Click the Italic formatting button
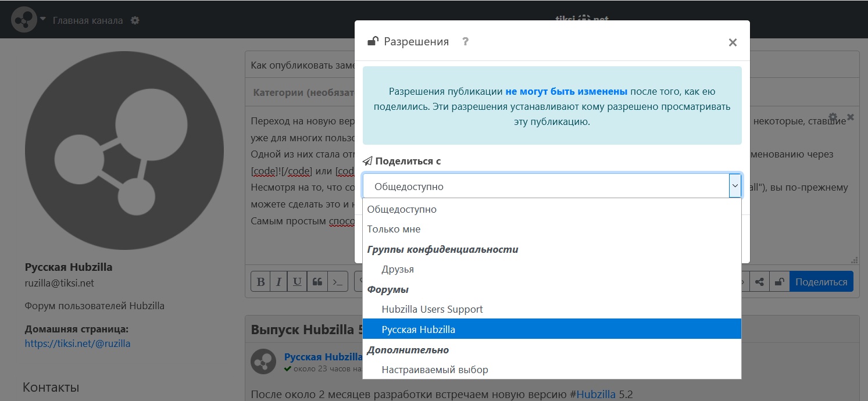868x401 pixels. pos(278,282)
